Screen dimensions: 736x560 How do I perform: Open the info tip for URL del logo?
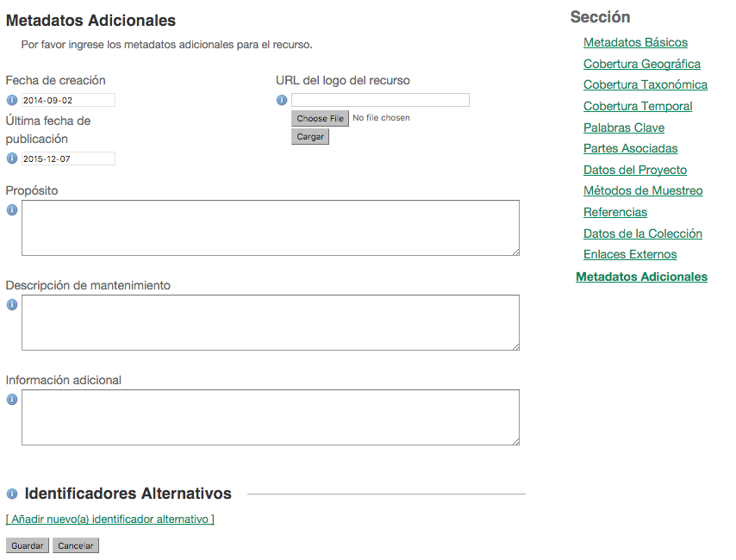tap(282, 100)
